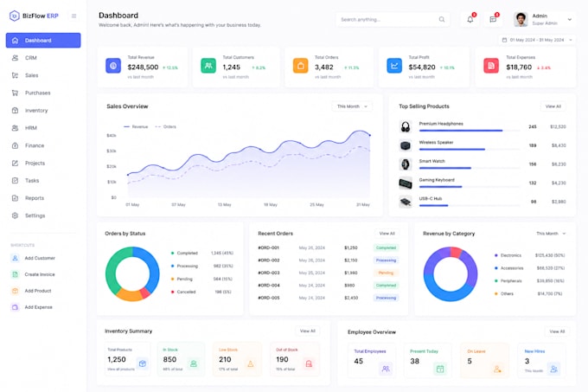Click order #ORD-001 row

pyautogui.click(x=329, y=247)
